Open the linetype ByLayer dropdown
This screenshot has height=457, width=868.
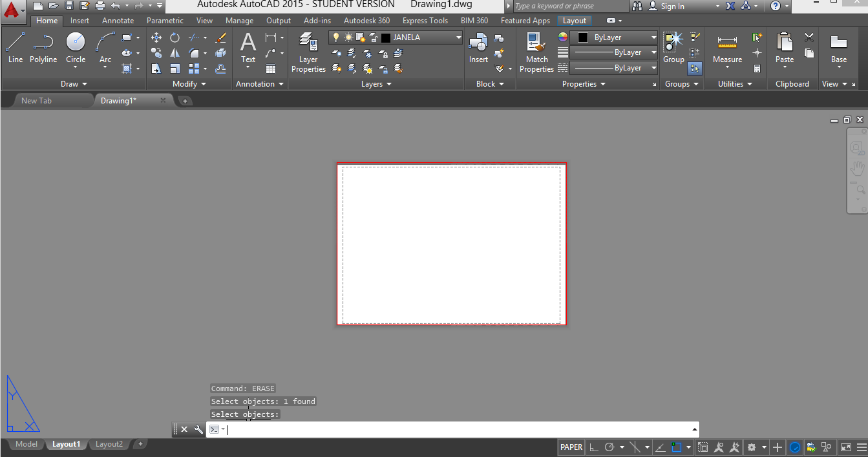point(613,68)
